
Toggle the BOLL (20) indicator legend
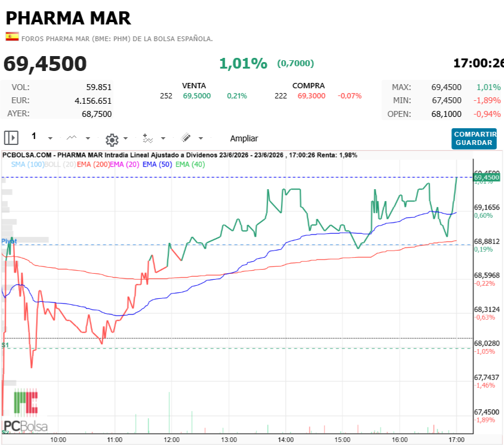pyautogui.click(x=60, y=165)
